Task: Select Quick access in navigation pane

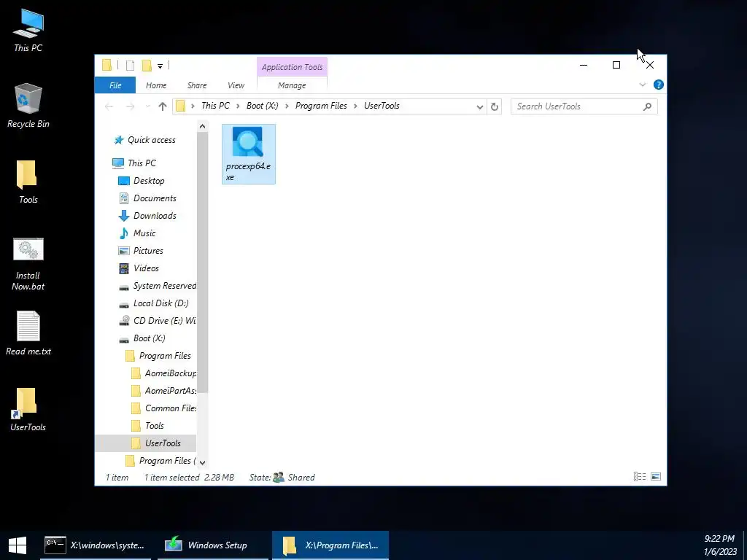Action: (x=145, y=140)
